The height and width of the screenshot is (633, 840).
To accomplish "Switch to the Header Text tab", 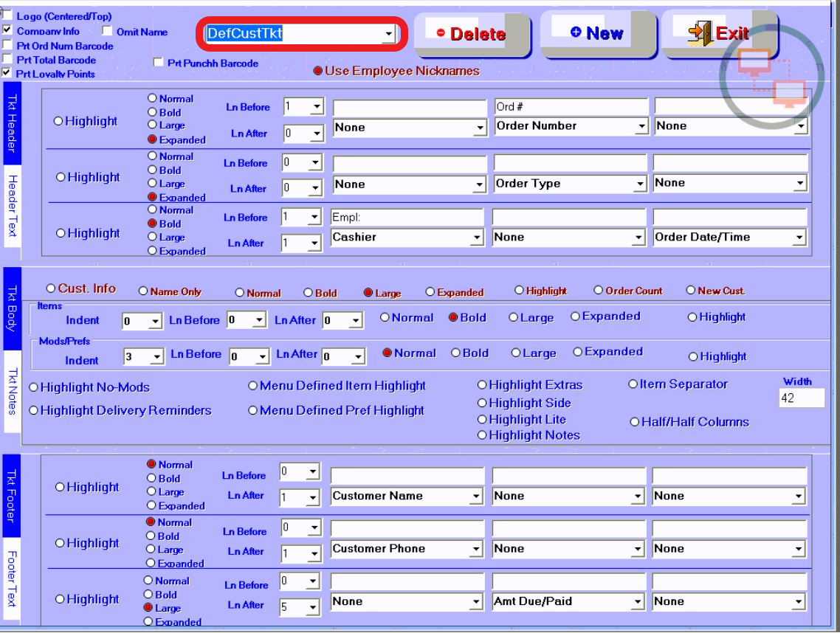I will 12,206.
